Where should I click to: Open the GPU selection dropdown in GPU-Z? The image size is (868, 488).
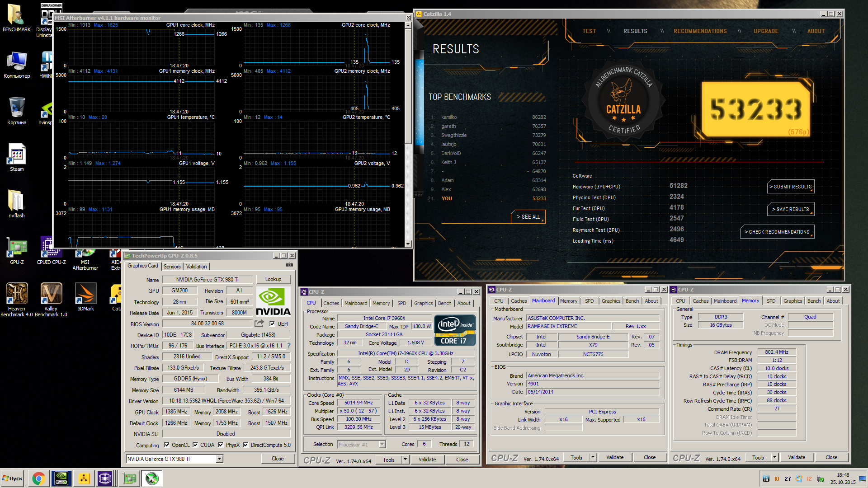click(219, 459)
